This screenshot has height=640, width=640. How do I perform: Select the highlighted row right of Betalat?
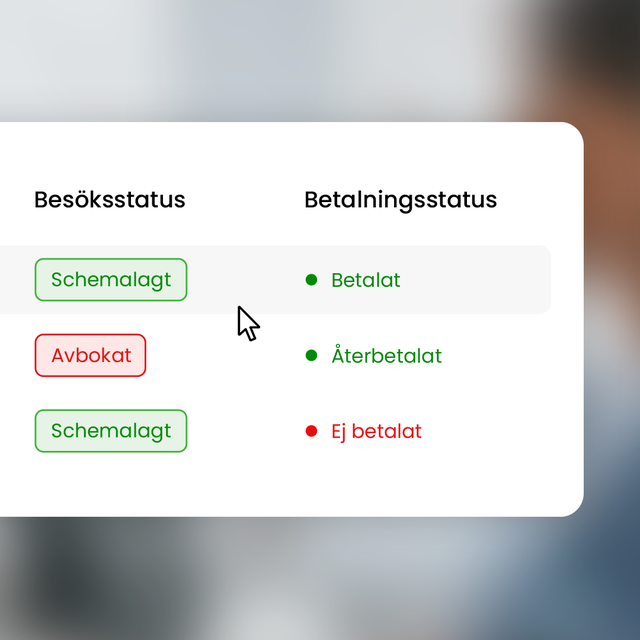(x=476, y=280)
